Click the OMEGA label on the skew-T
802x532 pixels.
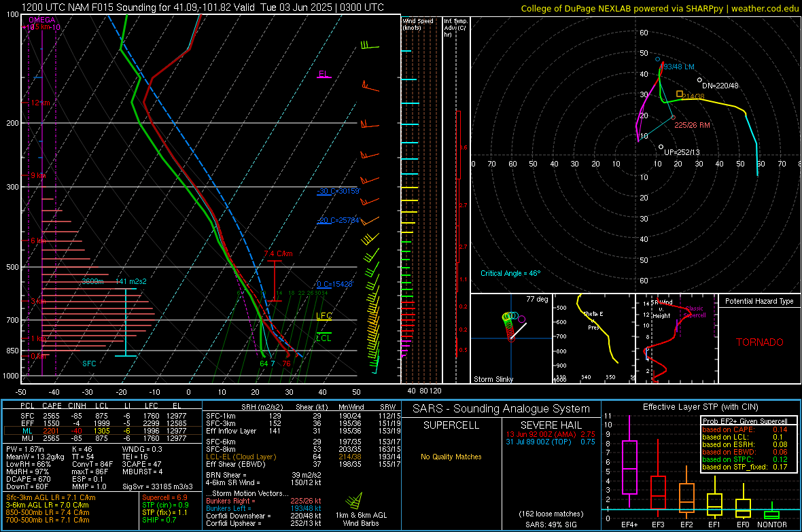click(x=42, y=20)
